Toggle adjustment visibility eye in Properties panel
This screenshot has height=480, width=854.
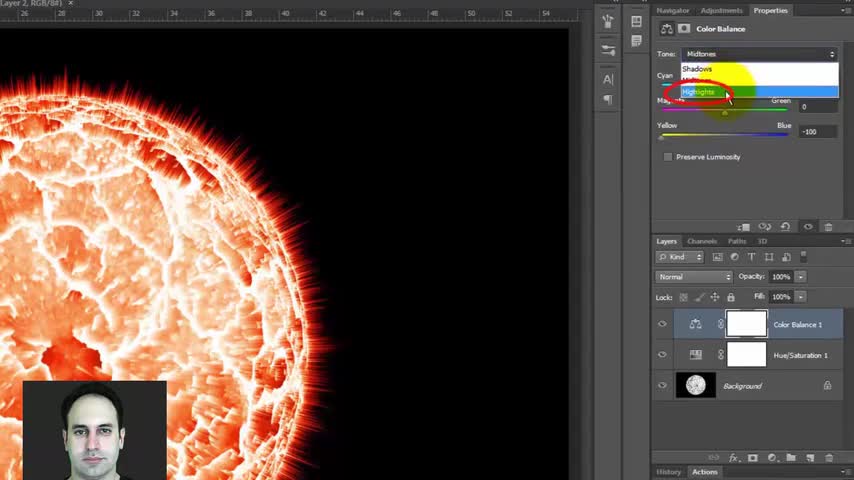(808, 227)
